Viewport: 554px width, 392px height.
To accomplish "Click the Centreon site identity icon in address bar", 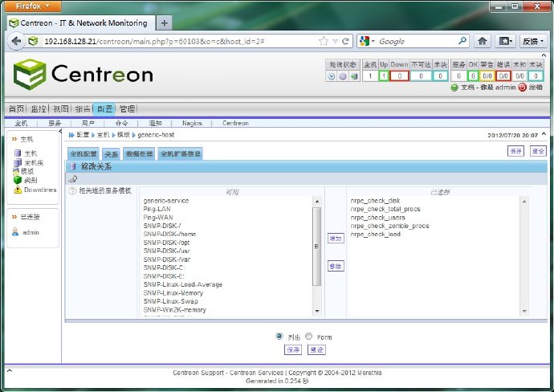I will (x=33, y=41).
